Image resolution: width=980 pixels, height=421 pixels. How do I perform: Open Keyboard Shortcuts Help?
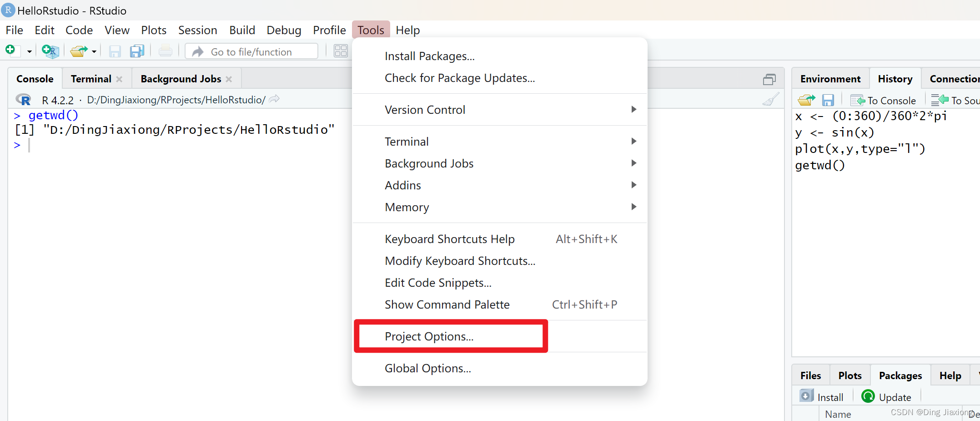point(499,239)
